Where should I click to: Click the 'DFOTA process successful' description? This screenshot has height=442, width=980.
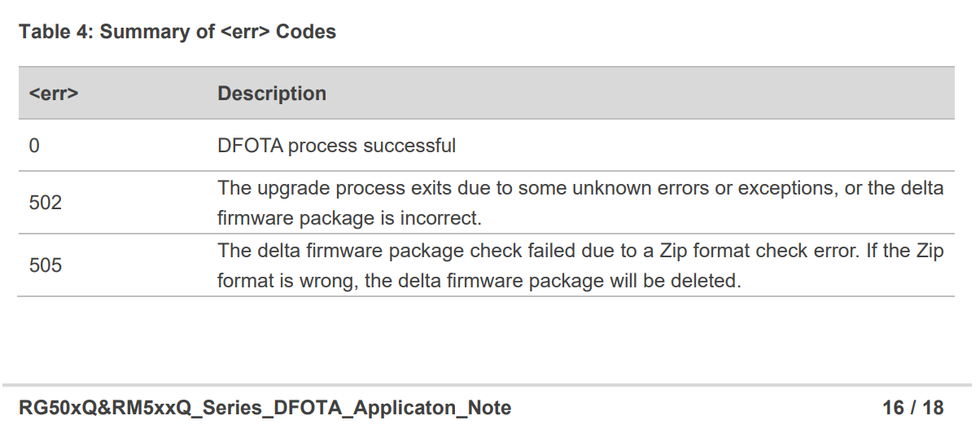click(337, 147)
